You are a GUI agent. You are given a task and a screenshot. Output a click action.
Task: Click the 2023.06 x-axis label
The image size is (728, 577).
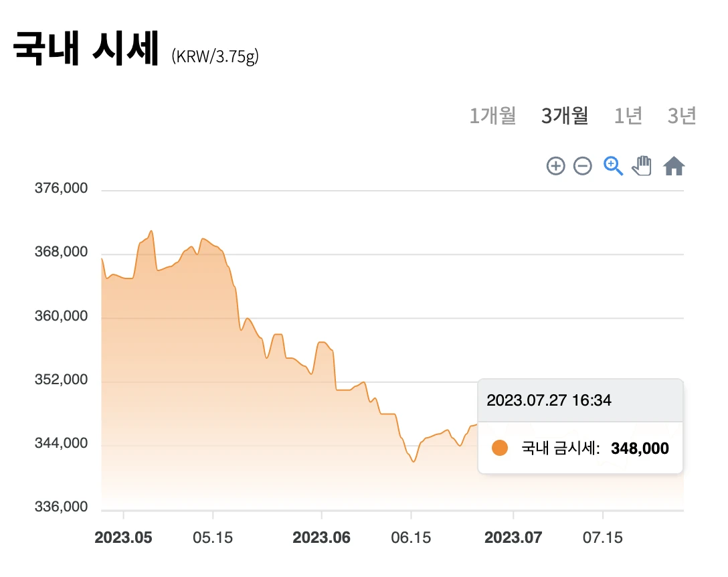click(322, 538)
